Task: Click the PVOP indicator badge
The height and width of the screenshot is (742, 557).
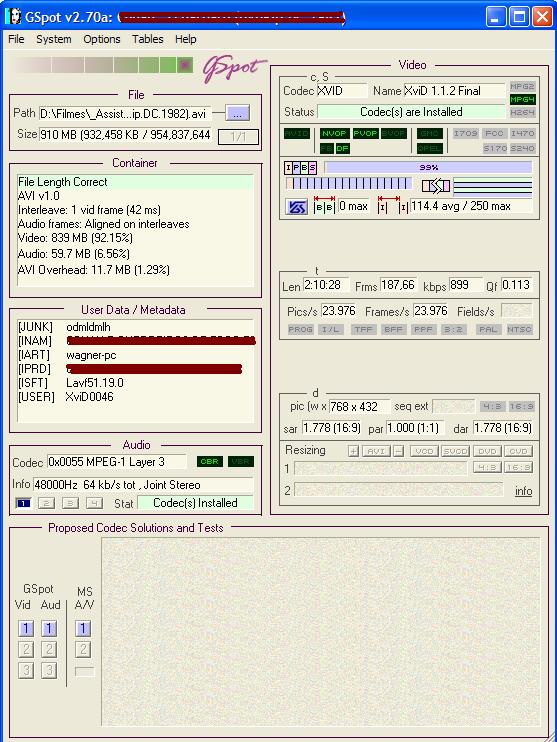Action: pyautogui.click(x=365, y=133)
